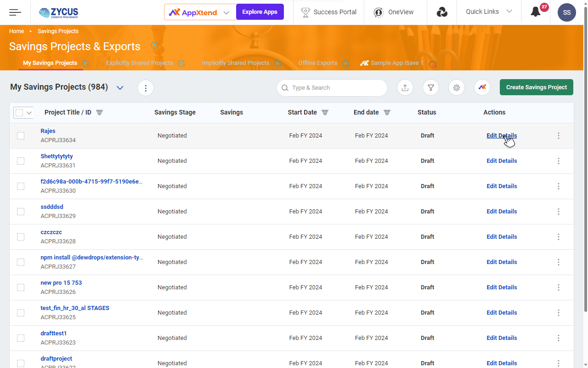Open the Success Portal link
This screenshot has width=588, height=368.
[x=329, y=12]
